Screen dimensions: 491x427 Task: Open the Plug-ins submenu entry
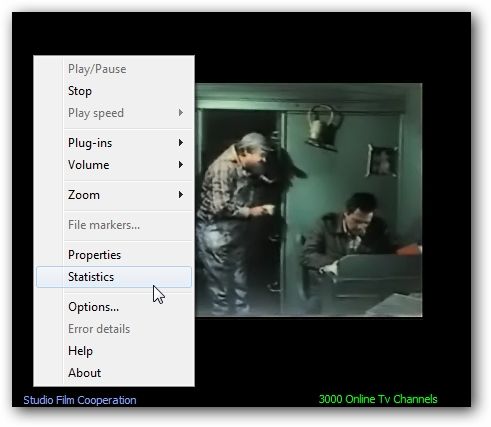pos(114,143)
